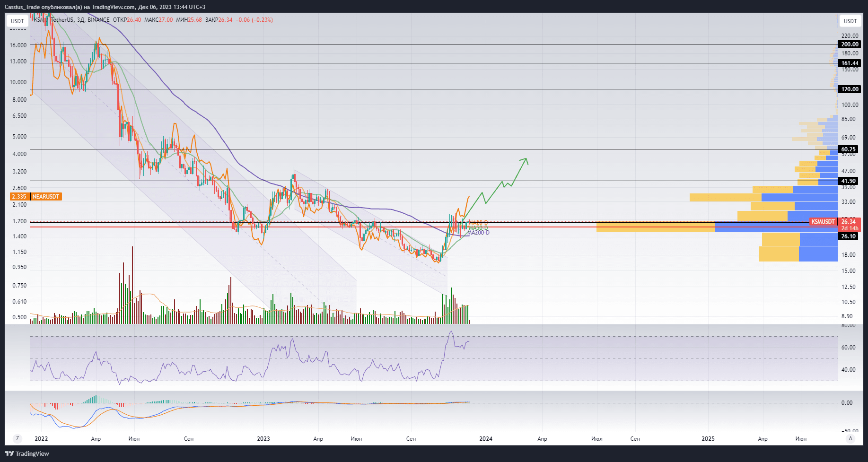Click the Cassius_Trade publication header text
The height and width of the screenshot is (462, 868).
105,7
